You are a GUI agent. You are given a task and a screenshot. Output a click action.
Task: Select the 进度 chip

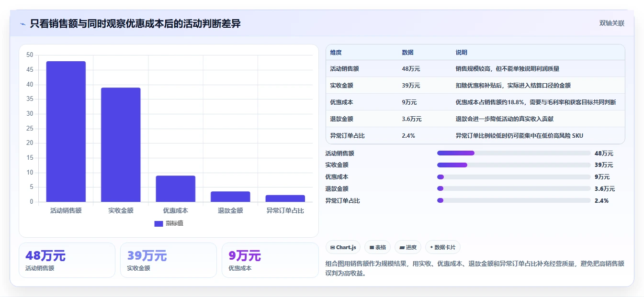(x=408, y=247)
